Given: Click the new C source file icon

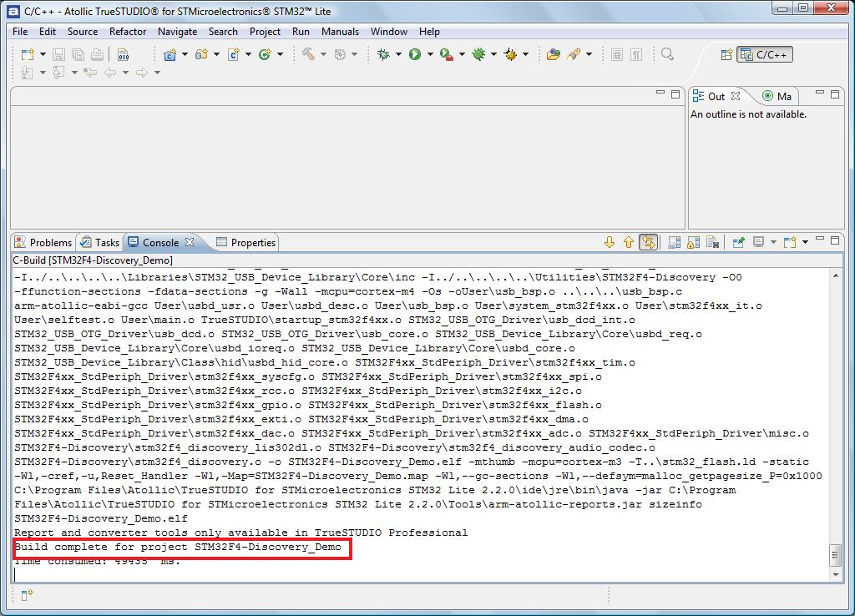Looking at the screenshot, I should tap(234, 54).
